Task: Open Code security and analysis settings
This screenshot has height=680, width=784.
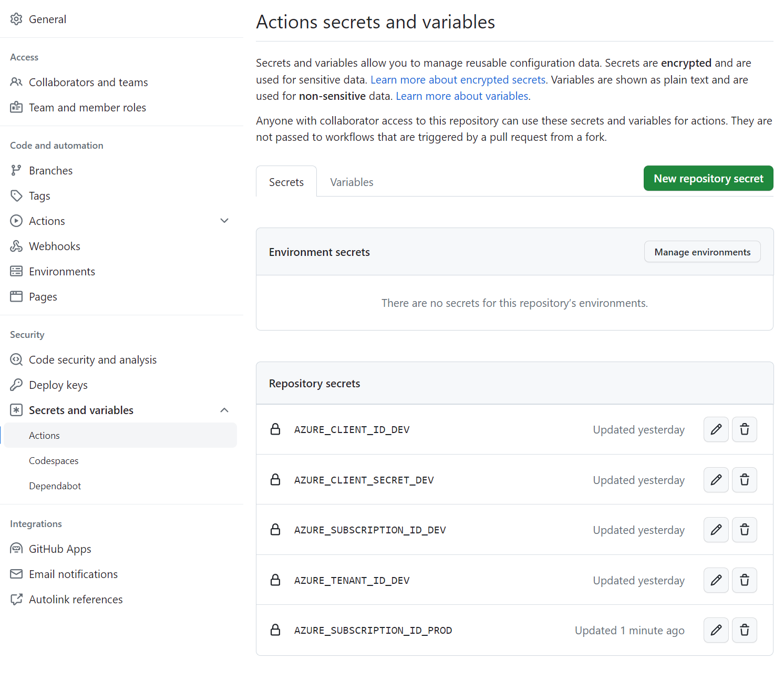Action: pyautogui.click(x=92, y=360)
